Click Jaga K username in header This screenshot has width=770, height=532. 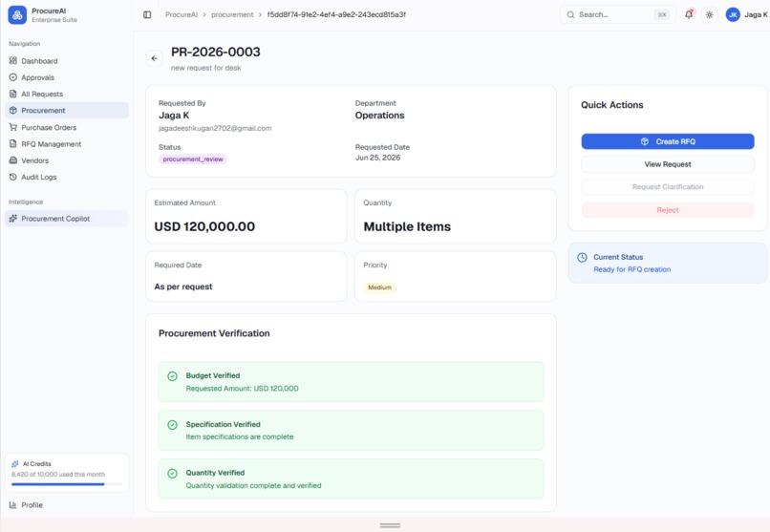756,14
